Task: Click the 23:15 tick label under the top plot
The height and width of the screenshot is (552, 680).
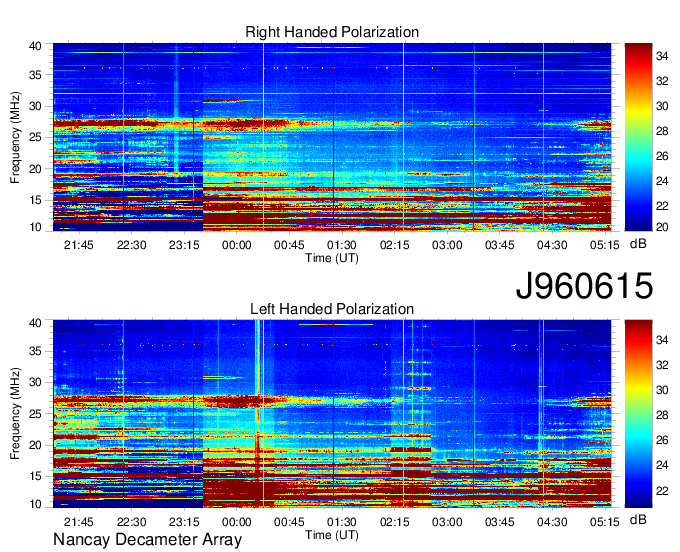Action: 184,245
